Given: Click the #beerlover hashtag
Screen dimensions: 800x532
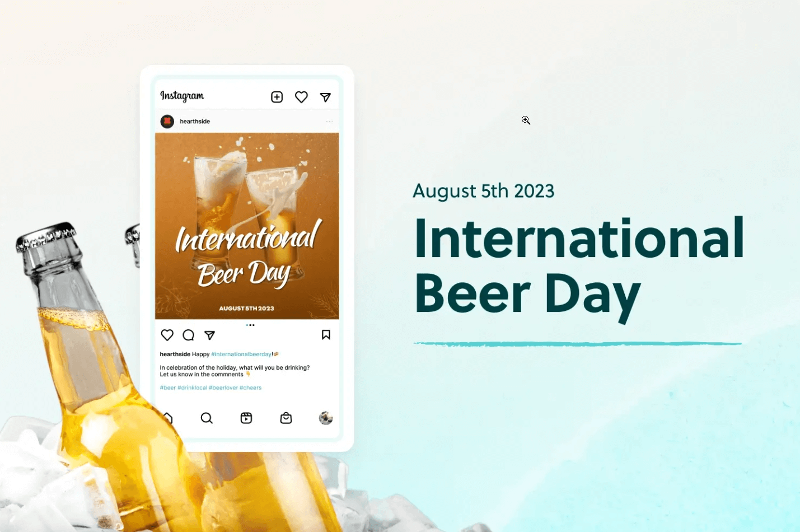Looking at the screenshot, I should pyautogui.click(x=223, y=388).
